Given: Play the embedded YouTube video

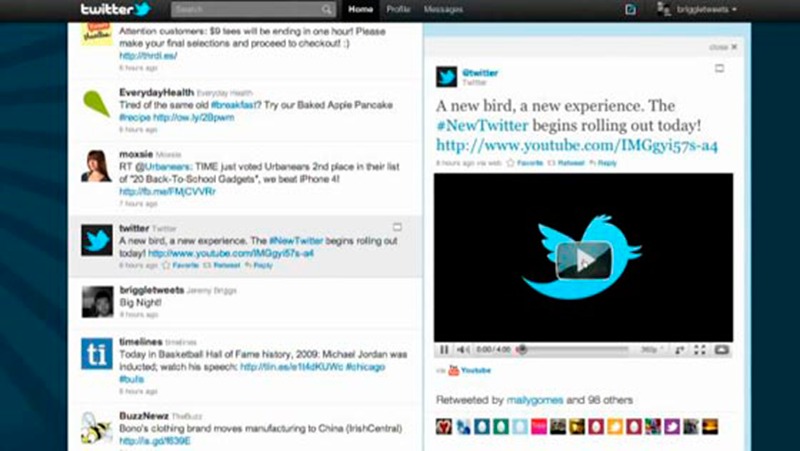Looking at the screenshot, I should [x=584, y=260].
